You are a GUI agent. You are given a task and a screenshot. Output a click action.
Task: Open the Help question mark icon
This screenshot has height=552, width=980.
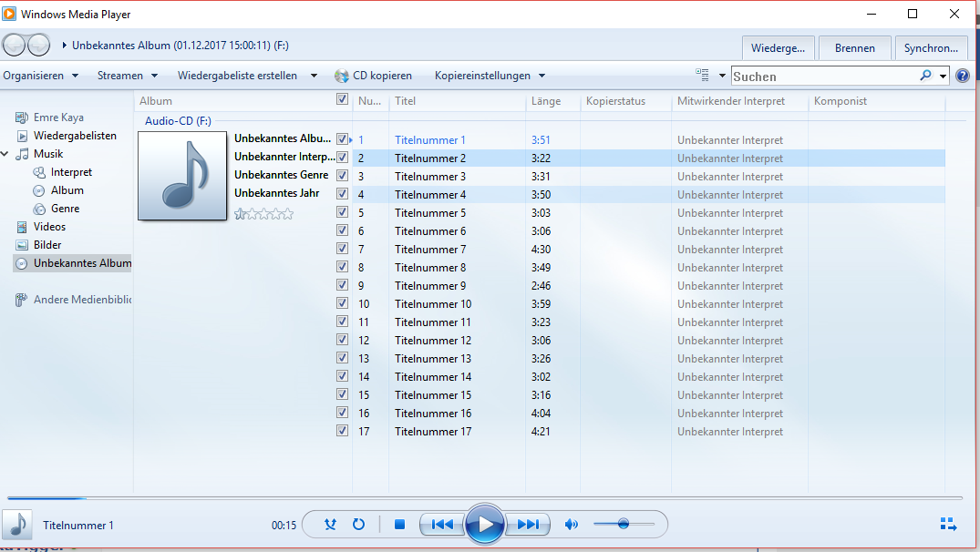coord(963,76)
